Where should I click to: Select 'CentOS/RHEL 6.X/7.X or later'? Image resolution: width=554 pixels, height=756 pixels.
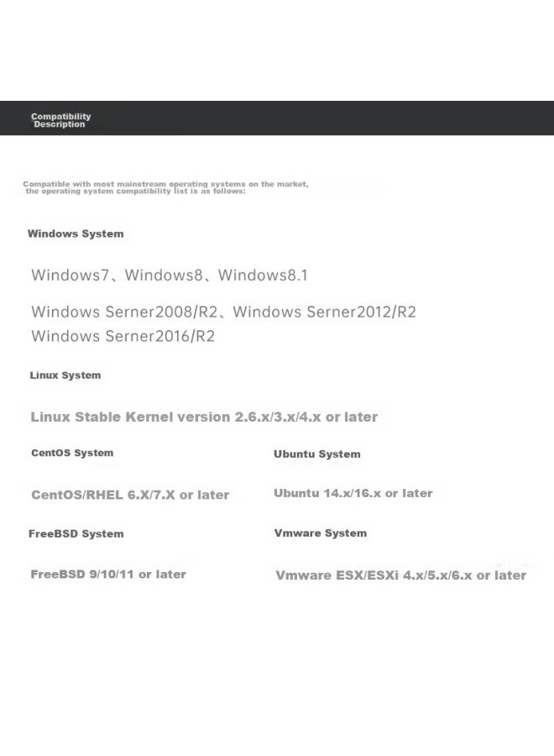point(130,495)
